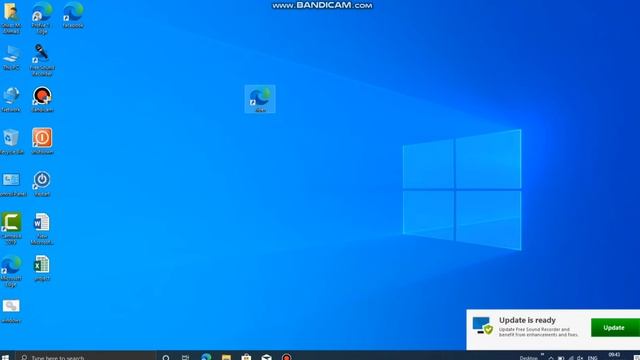Open the clock showing 09:43
This screenshot has height=360, width=640.
pyautogui.click(x=614, y=356)
